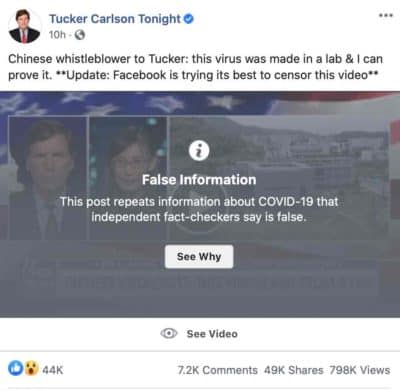Click the 798K Views count

(x=360, y=370)
